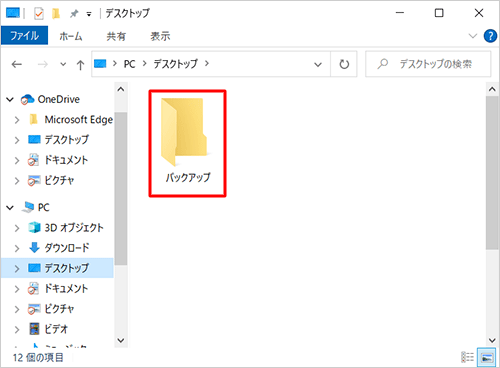Go forward with the right arrow
The height and width of the screenshot is (368, 500).
[x=42, y=64]
